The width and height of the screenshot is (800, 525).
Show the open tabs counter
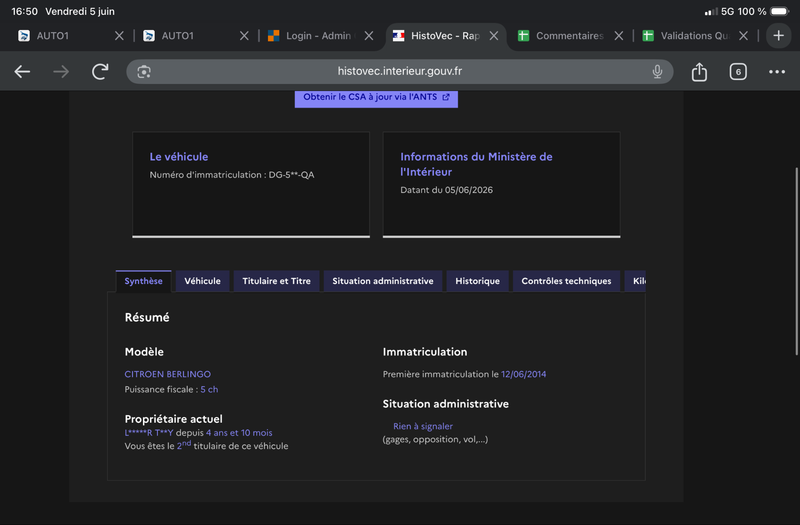coord(738,72)
